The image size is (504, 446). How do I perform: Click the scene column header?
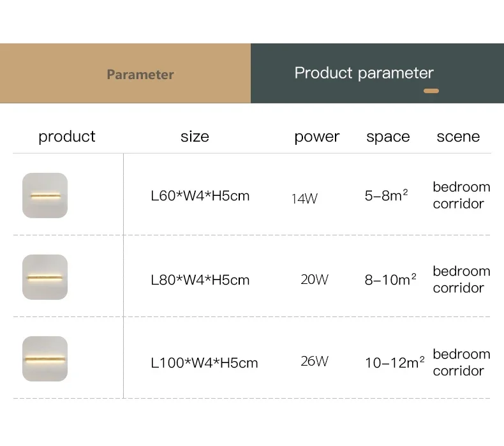tap(458, 137)
